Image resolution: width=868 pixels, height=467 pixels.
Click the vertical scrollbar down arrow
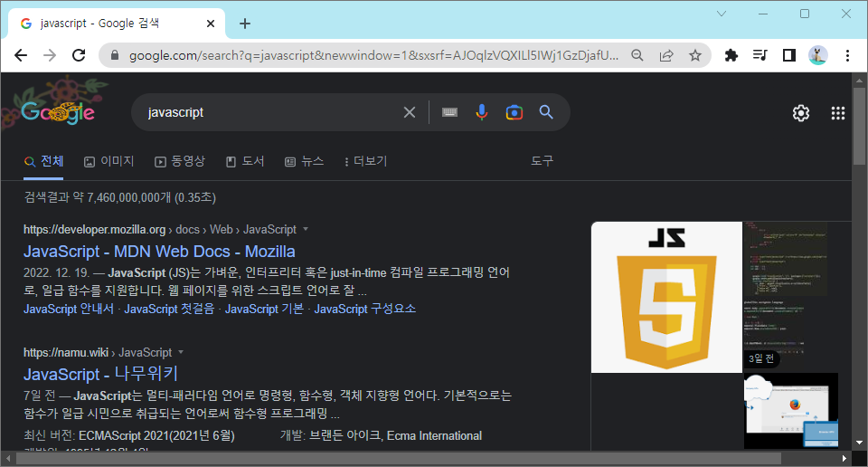click(x=859, y=443)
